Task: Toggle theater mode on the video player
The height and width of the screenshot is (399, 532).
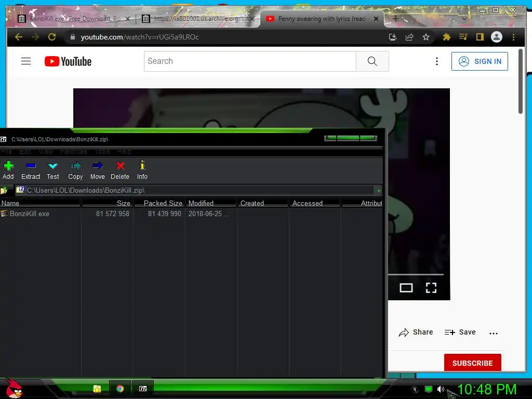Action: pos(406,288)
